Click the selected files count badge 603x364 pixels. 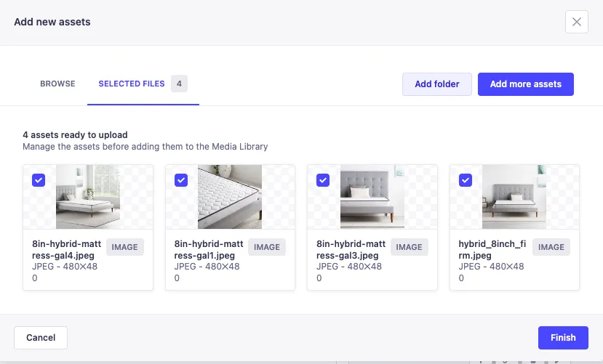tap(179, 84)
